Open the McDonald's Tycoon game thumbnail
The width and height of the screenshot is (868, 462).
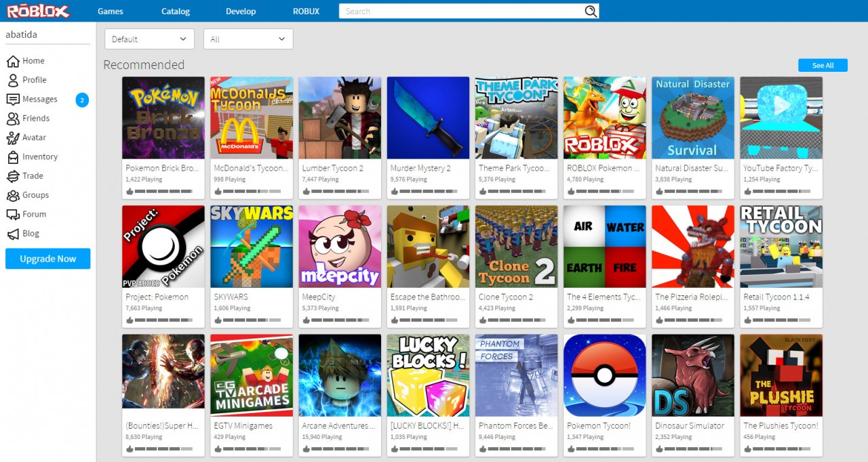[x=252, y=118]
